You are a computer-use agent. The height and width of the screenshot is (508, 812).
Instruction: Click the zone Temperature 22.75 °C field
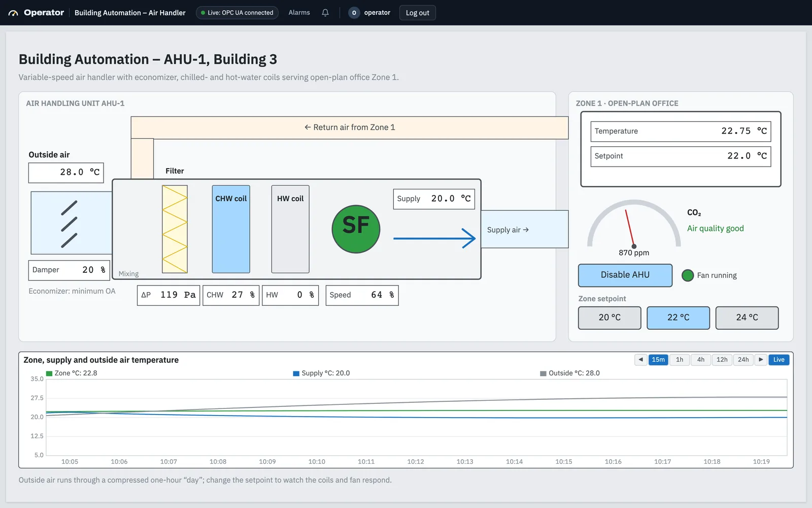click(x=681, y=132)
